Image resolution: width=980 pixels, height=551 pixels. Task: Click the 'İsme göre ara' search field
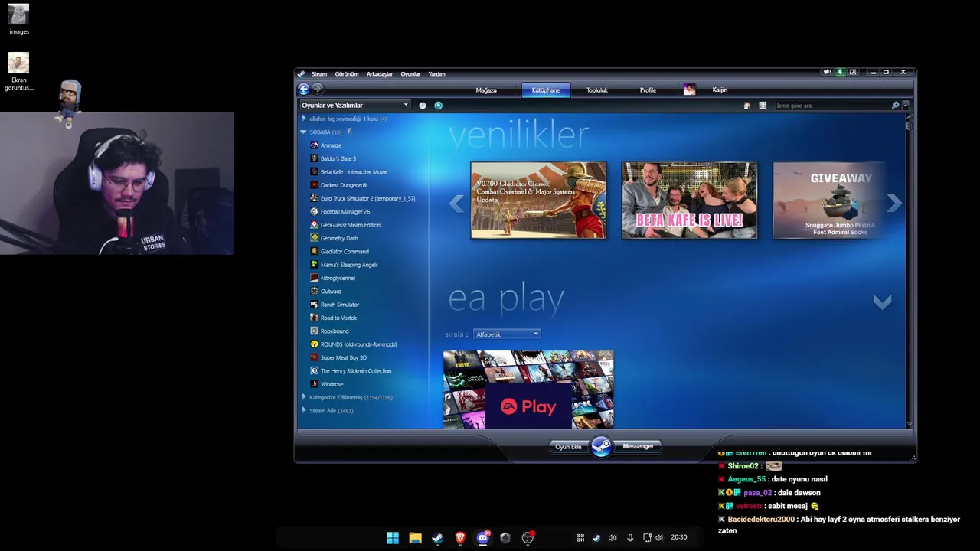[x=832, y=106]
